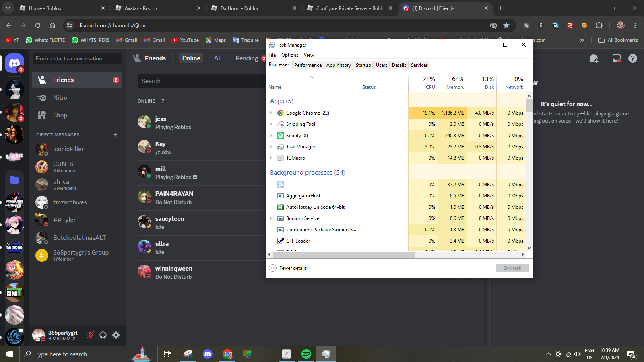
Task: Open the Da Hood Values server icon
Action: pos(14,247)
